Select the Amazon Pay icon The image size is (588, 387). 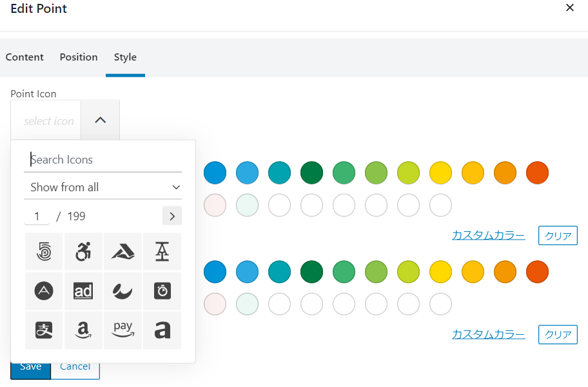122,330
